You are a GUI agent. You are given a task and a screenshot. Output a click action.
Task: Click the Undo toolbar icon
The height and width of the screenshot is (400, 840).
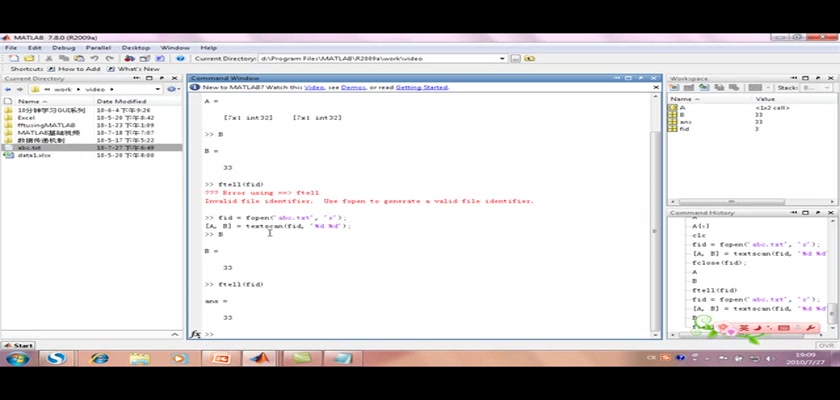click(x=94, y=58)
